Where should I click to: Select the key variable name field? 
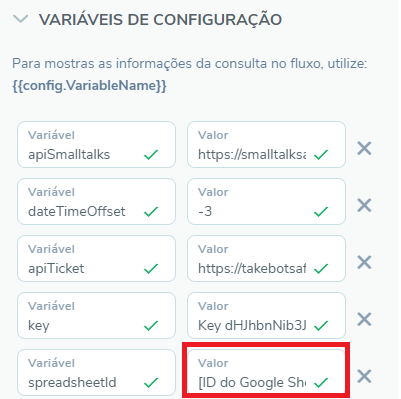96,315
